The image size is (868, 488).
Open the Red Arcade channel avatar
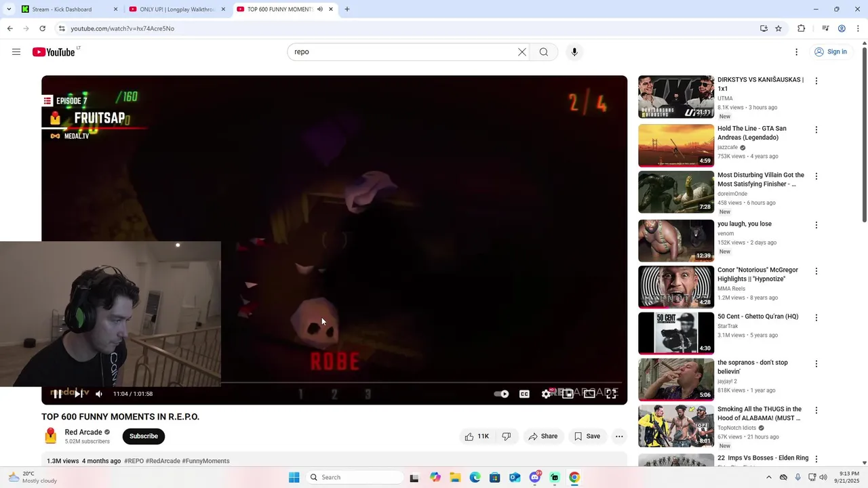click(50, 436)
